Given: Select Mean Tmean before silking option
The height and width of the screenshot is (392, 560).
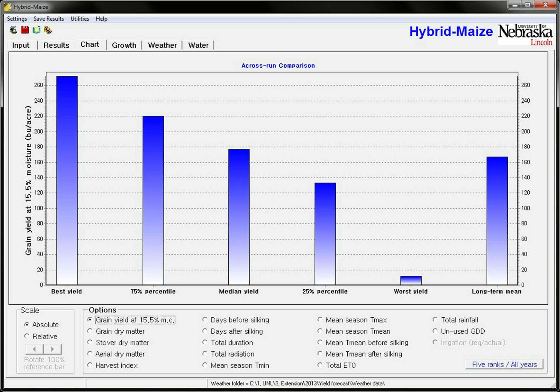Looking at the screenshot, I should click(x=363, y=343).
